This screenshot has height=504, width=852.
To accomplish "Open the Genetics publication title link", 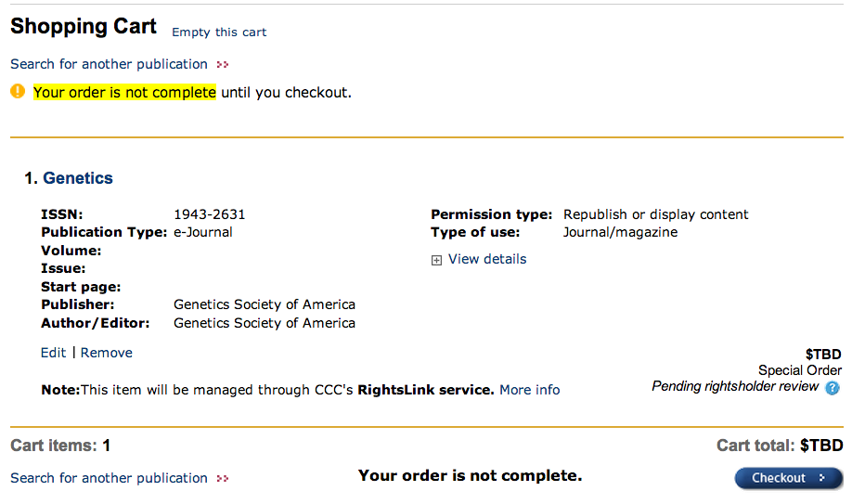I will (x=78, y=178).
